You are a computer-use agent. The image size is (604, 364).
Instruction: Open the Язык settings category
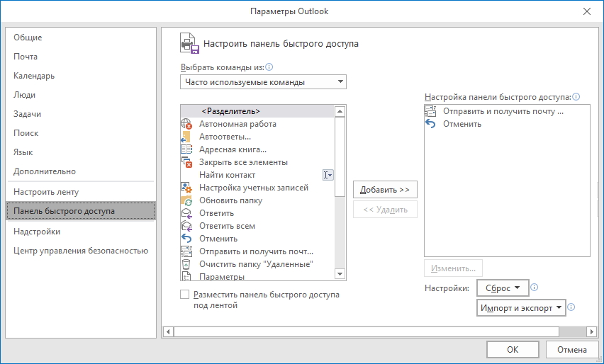pyautogui.click(x=81, y=152)
